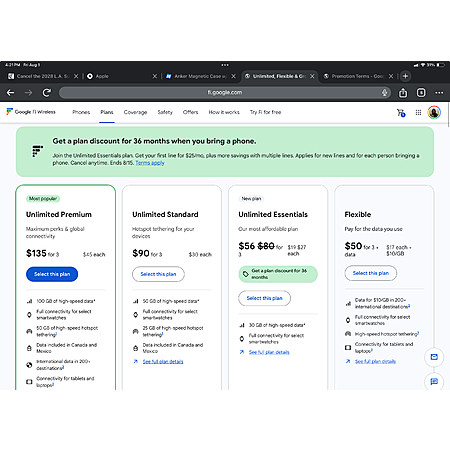Open the Coverage nav item
The width and height of the screenshot is (450, 450).
tap(135, 112)
